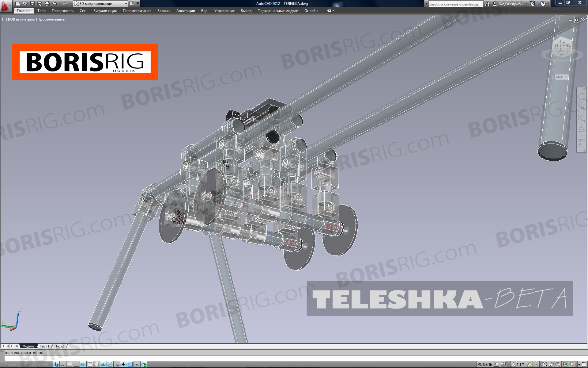
Task: Open the Сеть ribbon tab
Action: (83, 11)
